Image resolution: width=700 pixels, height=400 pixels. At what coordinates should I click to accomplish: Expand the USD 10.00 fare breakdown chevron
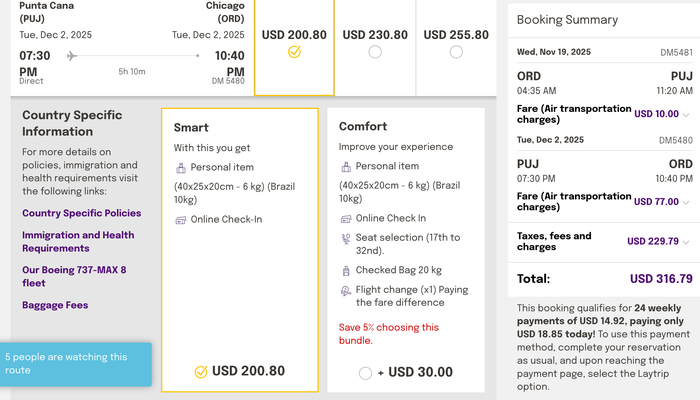click(686, 114)
